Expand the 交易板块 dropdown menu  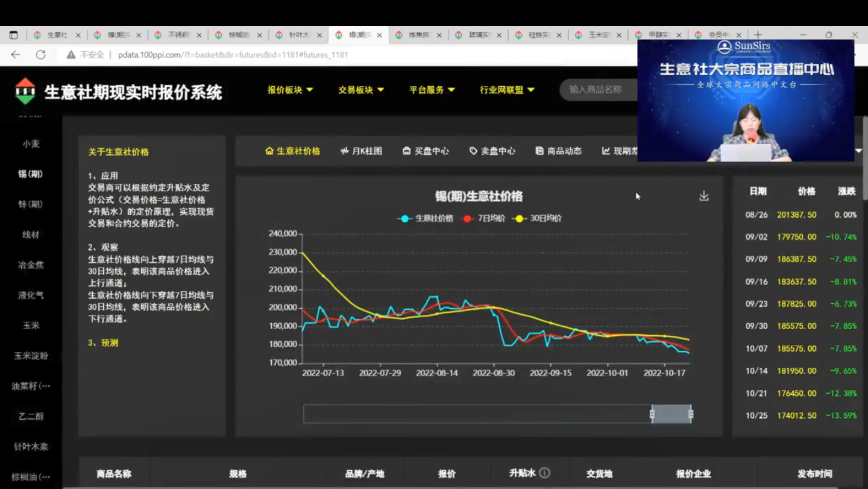(360, 90)
